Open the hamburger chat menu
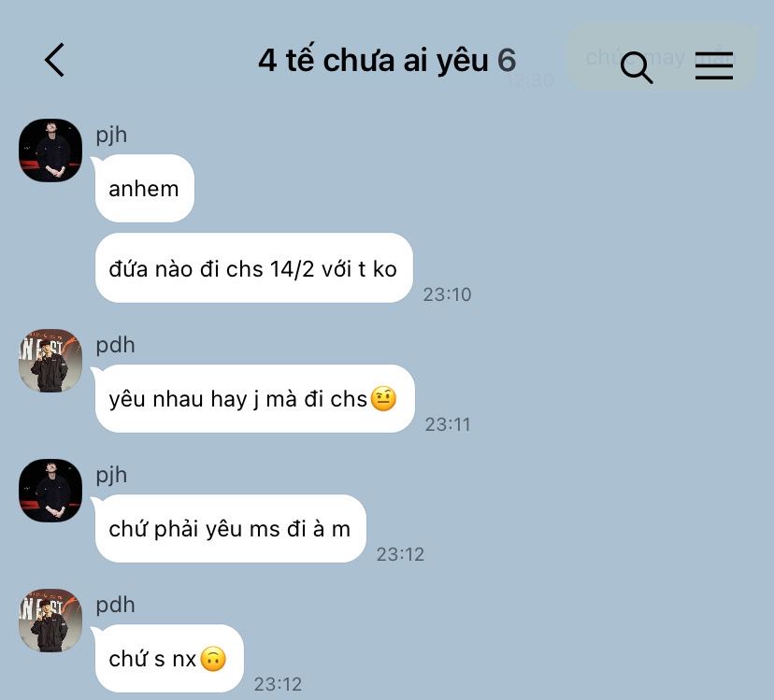This screenshot has width=774, height=700. 714,65
